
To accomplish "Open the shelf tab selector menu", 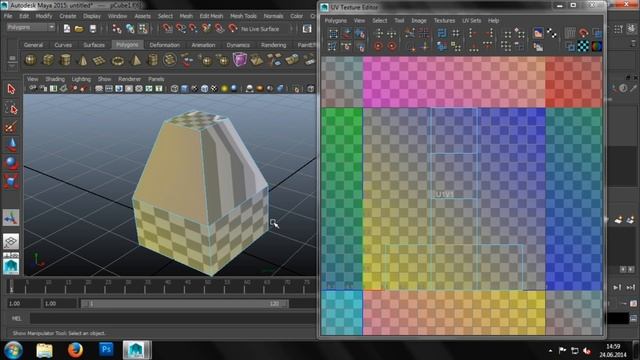I will click(12, 58).
